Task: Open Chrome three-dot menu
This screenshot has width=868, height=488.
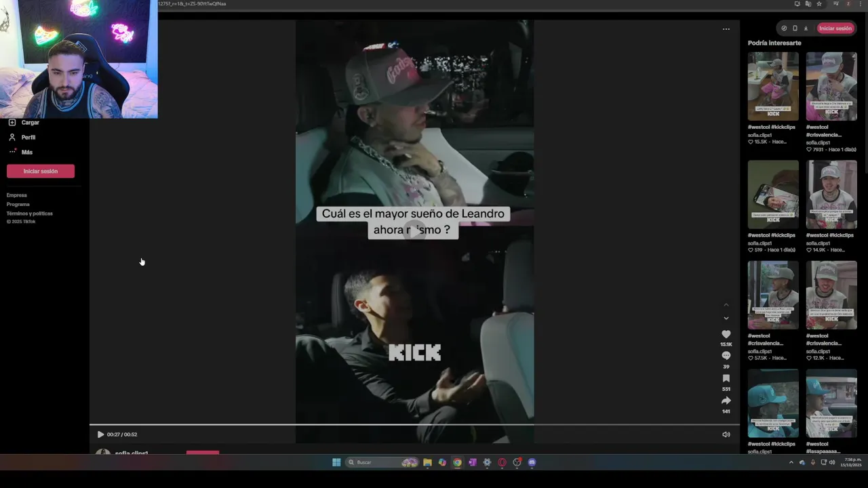Action: [x=859, y=3]
